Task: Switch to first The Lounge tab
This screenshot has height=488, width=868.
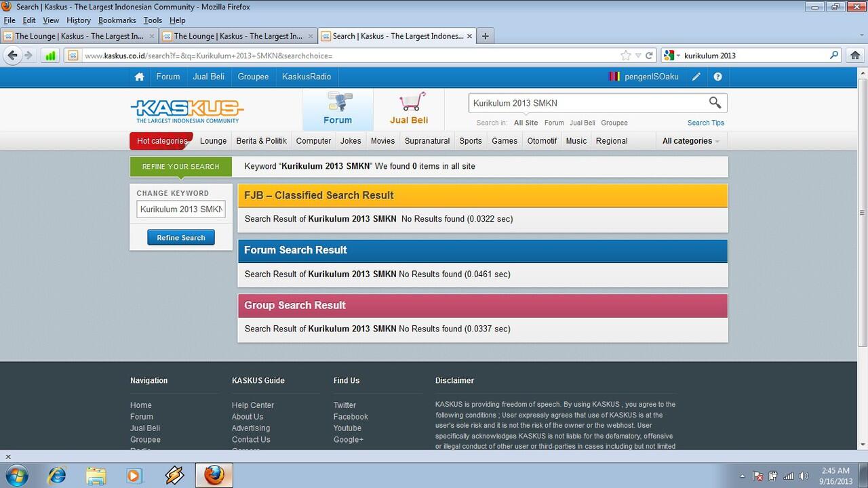Action: (79, 36)
